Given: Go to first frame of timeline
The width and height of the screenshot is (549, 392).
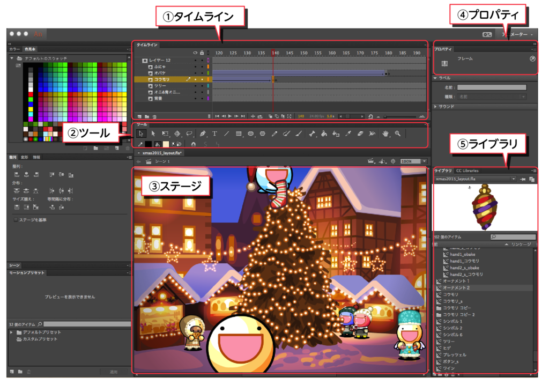Looking at the screenshot, I should point(217,116).
